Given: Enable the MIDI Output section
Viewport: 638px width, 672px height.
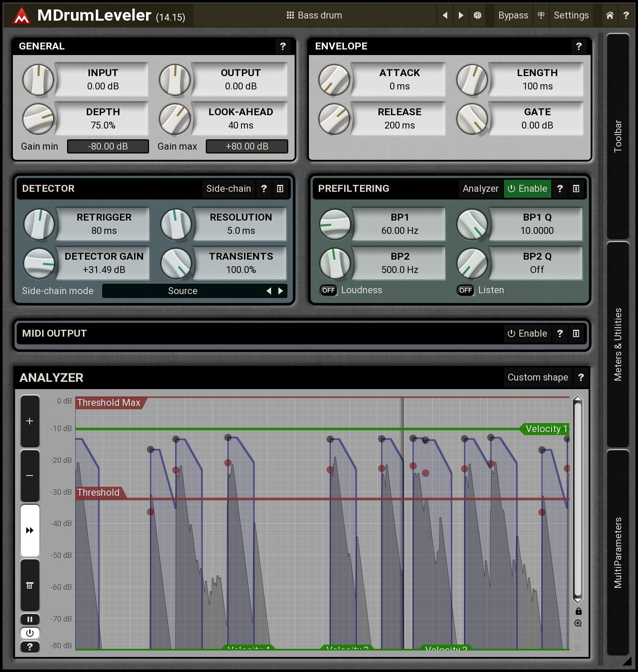Looking at the screenshot, I should 527,334.
